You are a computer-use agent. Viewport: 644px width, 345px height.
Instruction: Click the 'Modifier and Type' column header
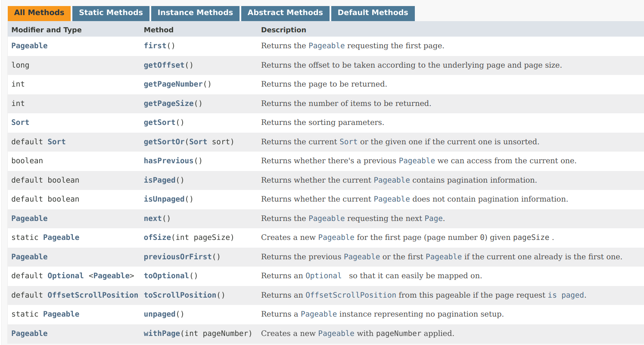47,30
